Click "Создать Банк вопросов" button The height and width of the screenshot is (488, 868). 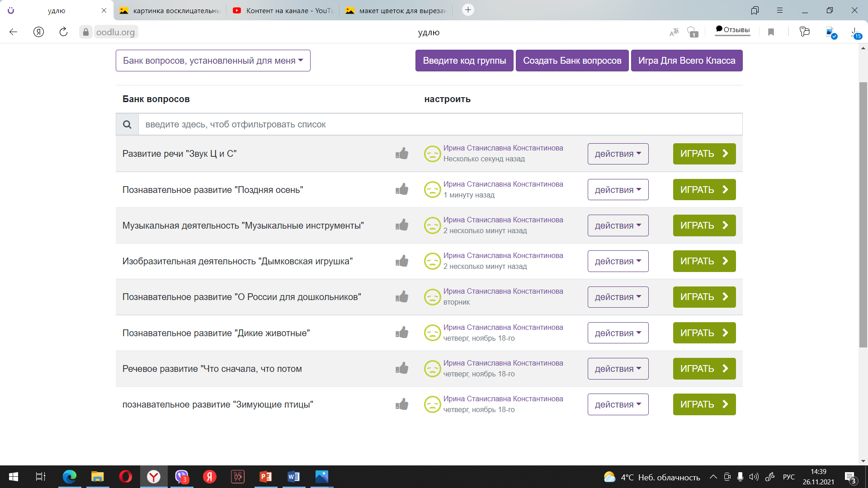pyautogui.click(x=572, y=61)
